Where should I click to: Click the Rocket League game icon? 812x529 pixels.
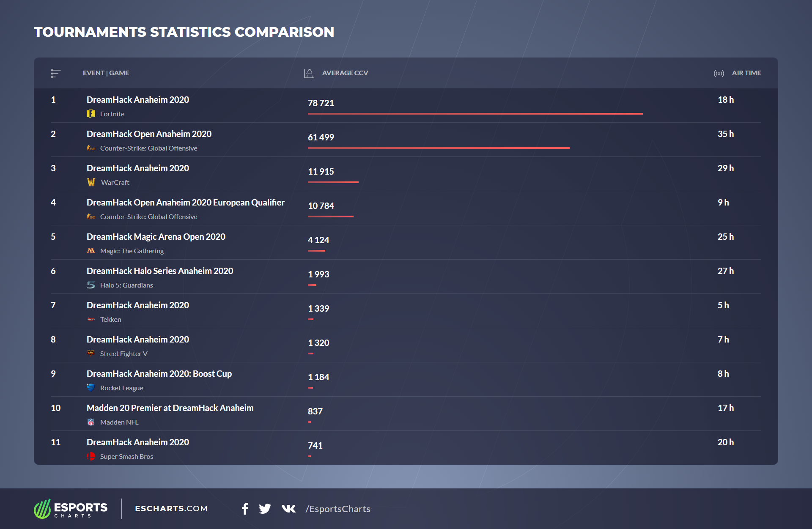pos(91,388)
